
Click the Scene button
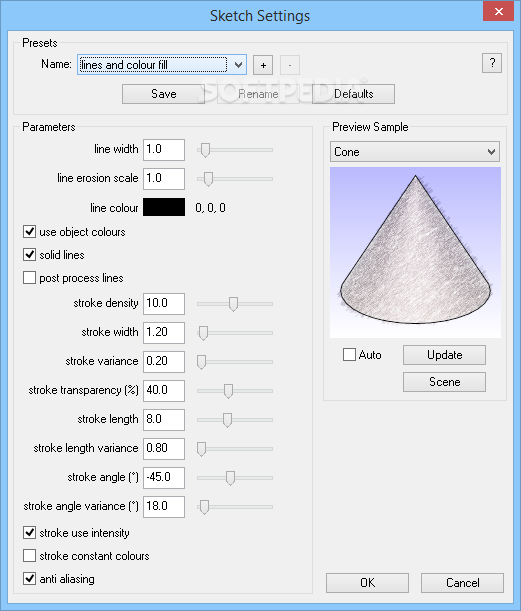[444, 382]
